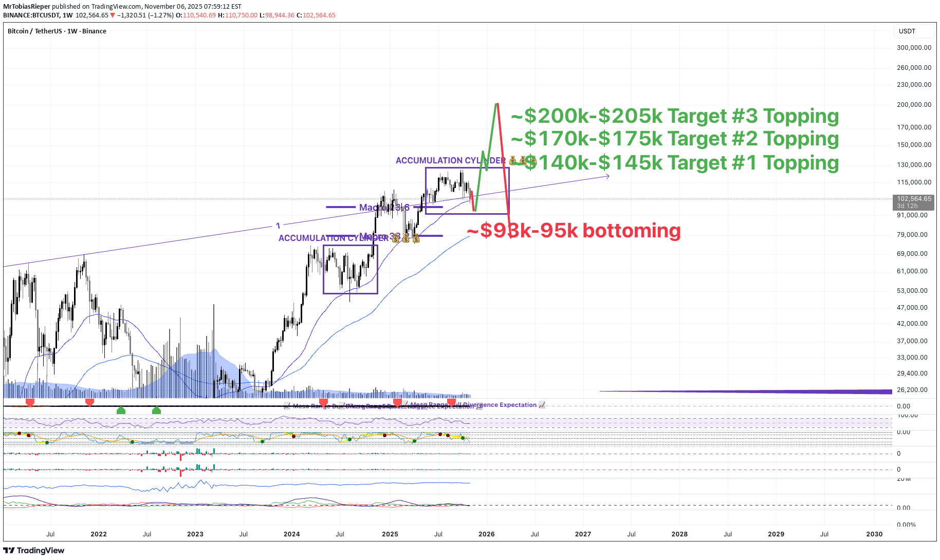This screenshot has height=560, width=940.
Task: Select a green buy marker under the signal strip
Action: [121, 410]
